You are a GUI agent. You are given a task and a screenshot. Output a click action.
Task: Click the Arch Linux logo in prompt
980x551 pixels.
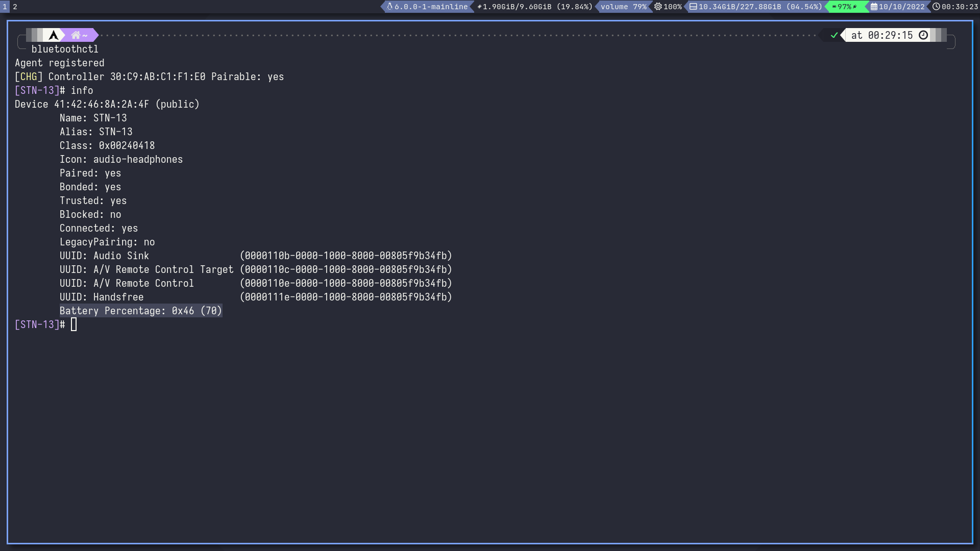tap(54, 35)
